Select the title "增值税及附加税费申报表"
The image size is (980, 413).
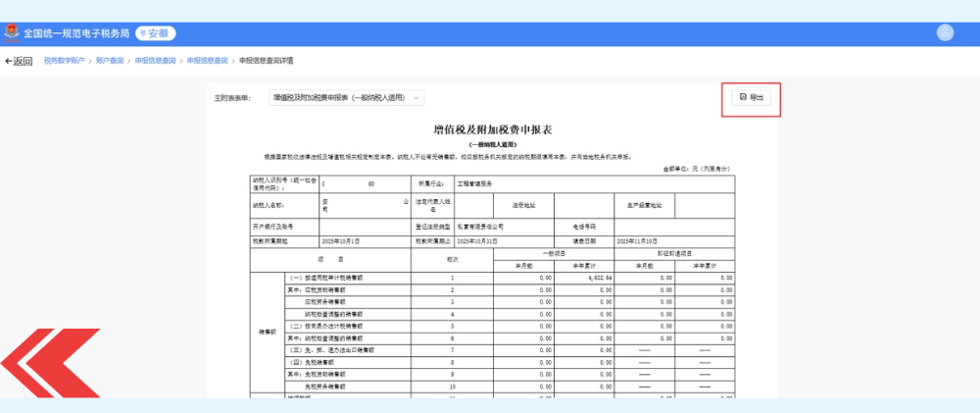(493, 130)
